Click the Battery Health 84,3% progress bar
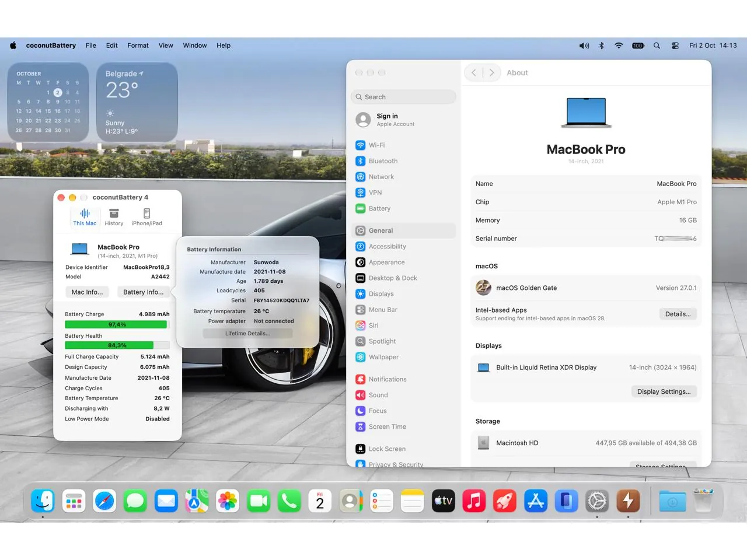Image resolution: width=747 pixels, height=560 pixels. click(x=117, y=345)
